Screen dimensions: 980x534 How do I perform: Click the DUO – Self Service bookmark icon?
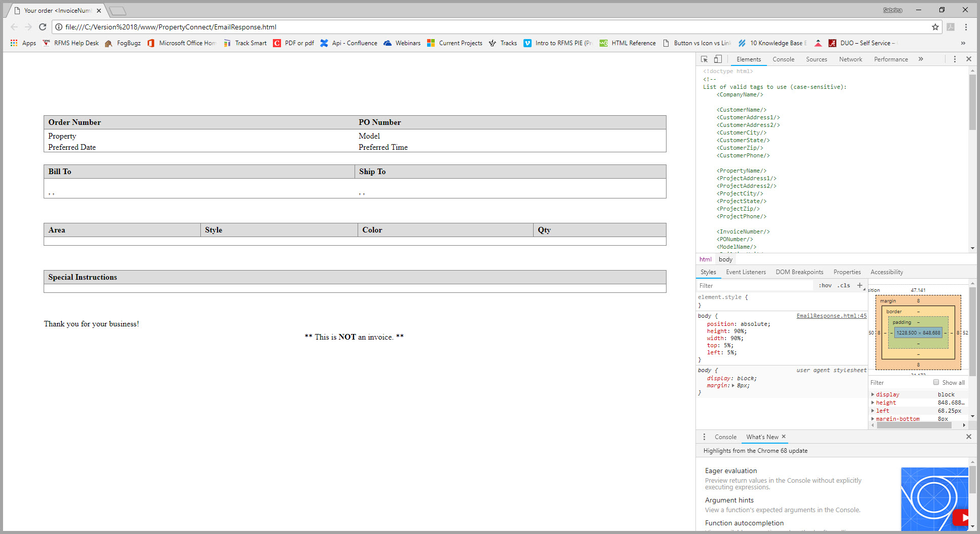pos(832,43)
